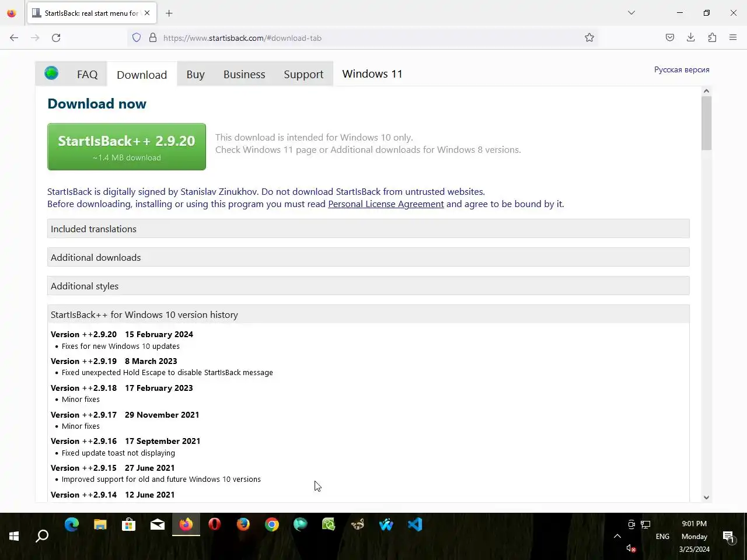
Task: Open the Business tab
Action: tap(244, 74)
